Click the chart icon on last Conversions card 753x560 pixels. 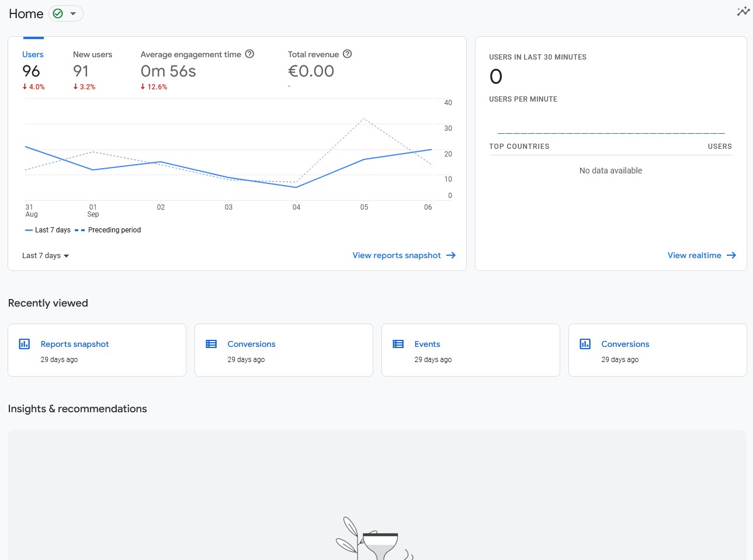click(x=585, y=344)
